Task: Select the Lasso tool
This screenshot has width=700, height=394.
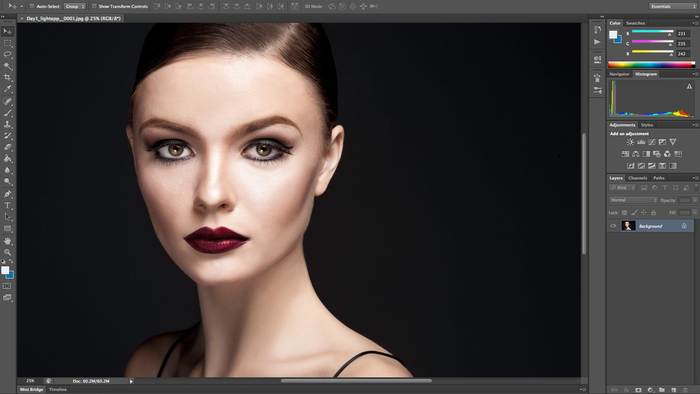Action: tap(8, 54)
